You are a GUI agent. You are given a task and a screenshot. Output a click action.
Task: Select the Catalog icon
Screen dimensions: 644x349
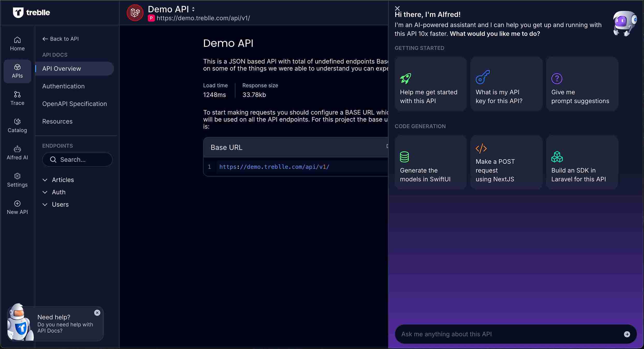tap(17, 125)
